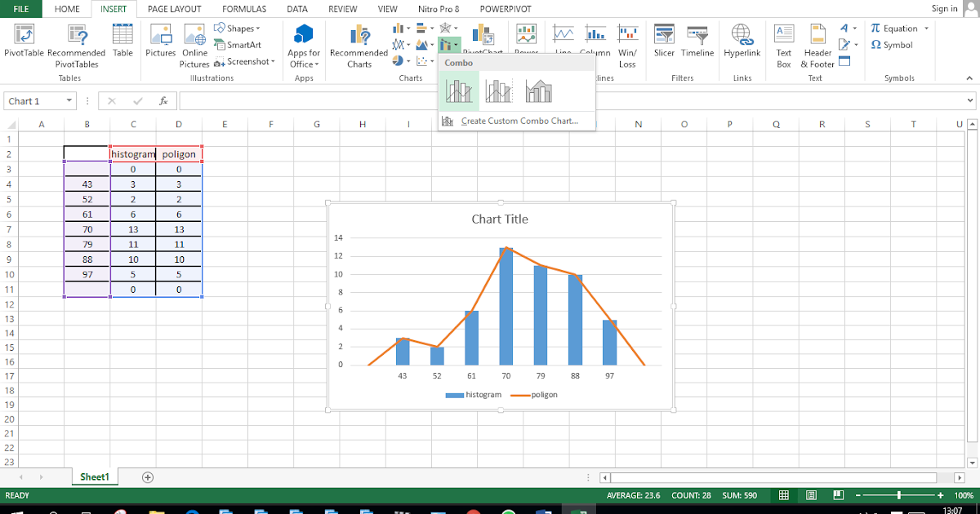The height and width of the screenshot is (514, 980).
Task: Open WordArt dropdown
Action: 847,29
